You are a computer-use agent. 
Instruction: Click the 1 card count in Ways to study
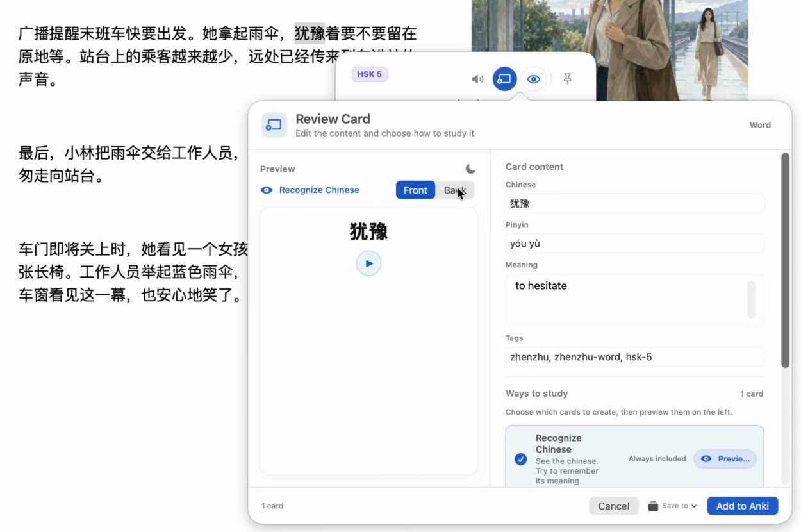click(751, 394)
